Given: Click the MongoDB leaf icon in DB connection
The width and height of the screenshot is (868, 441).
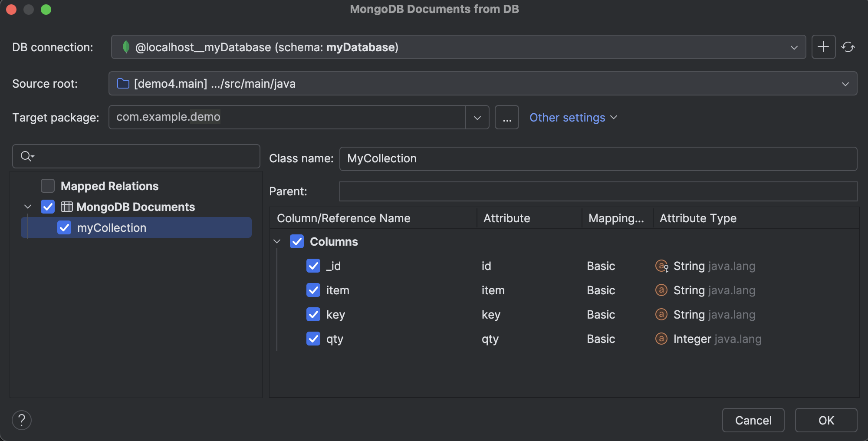Looking at the screenshot, I should coord(126,47).
